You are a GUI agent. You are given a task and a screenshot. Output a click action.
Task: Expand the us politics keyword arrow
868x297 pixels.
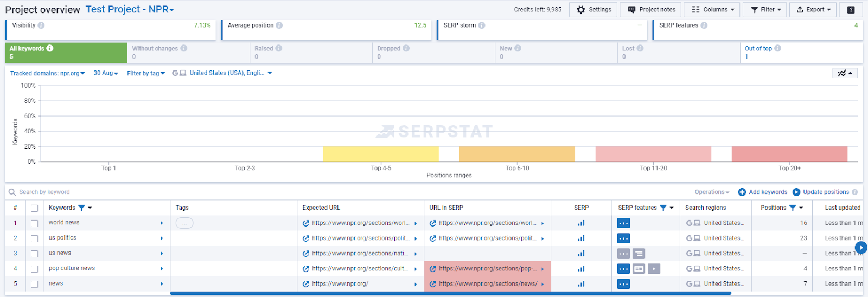click(x=162, y=238)
